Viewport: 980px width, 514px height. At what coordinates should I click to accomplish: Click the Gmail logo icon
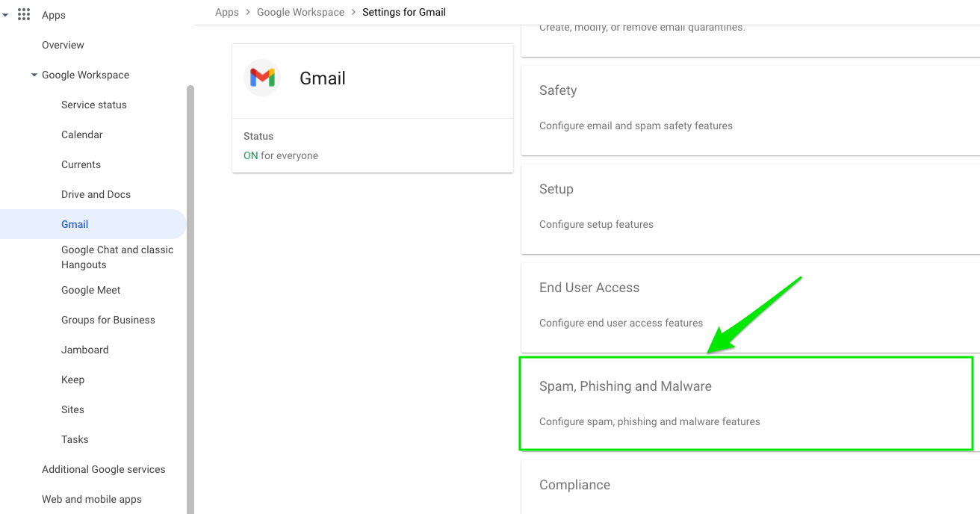pyautogui.click(x=262, y=78)
